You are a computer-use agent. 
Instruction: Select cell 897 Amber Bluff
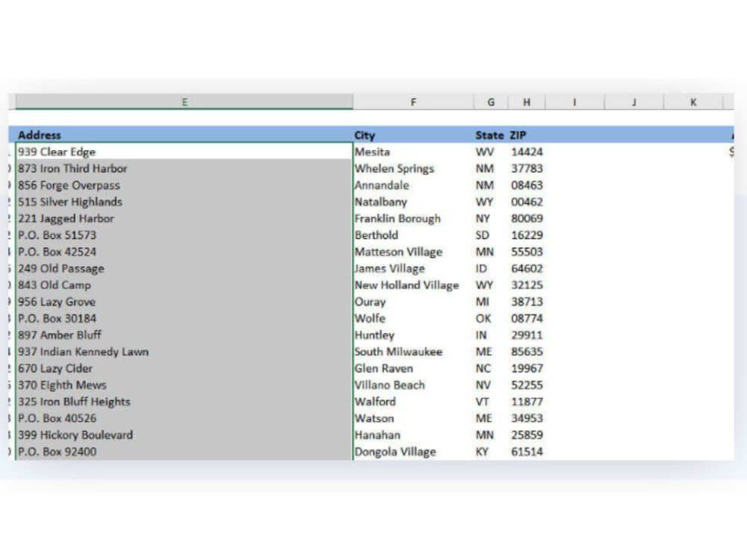pos(185,335)
